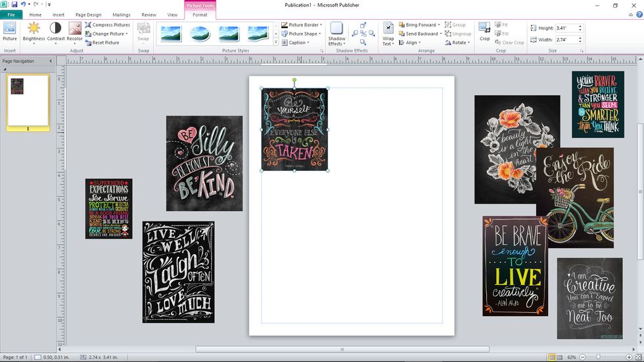Collapse the Page Navigation pane
This screenshot has height=362, width=644.
pyautogui.click(x=51, y=61)
